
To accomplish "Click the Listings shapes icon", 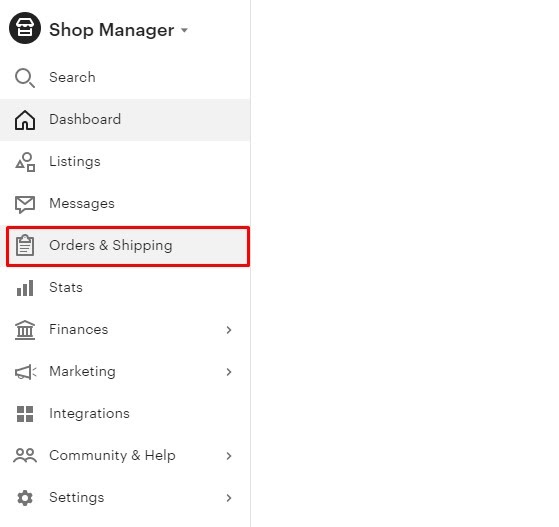I will pyautogui.click(x=25, y=162).
